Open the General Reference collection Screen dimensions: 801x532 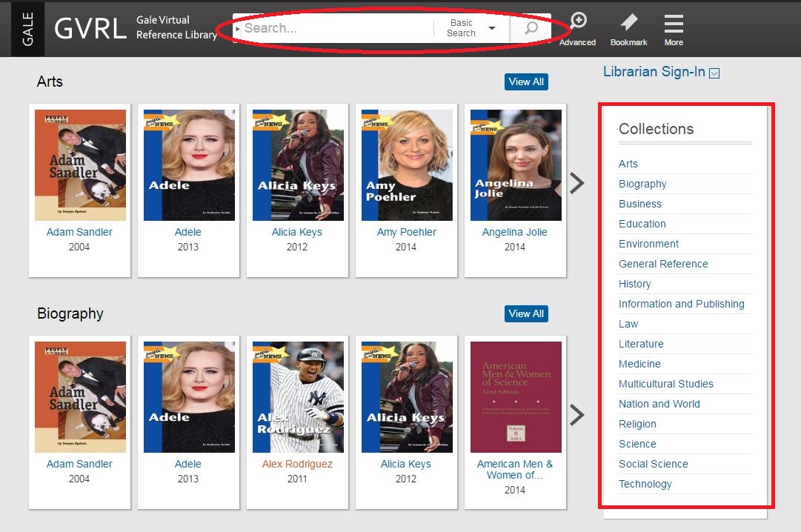click(663, 264)
